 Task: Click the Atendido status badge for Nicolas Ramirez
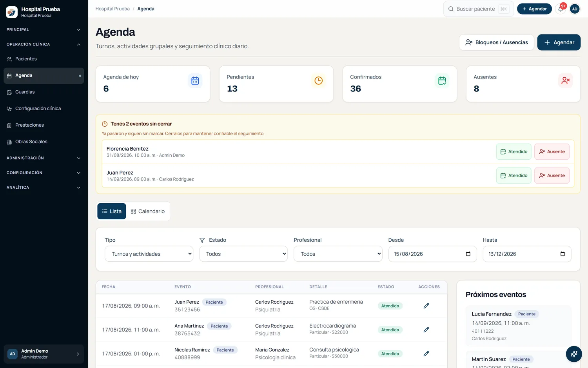coord(390,354)
